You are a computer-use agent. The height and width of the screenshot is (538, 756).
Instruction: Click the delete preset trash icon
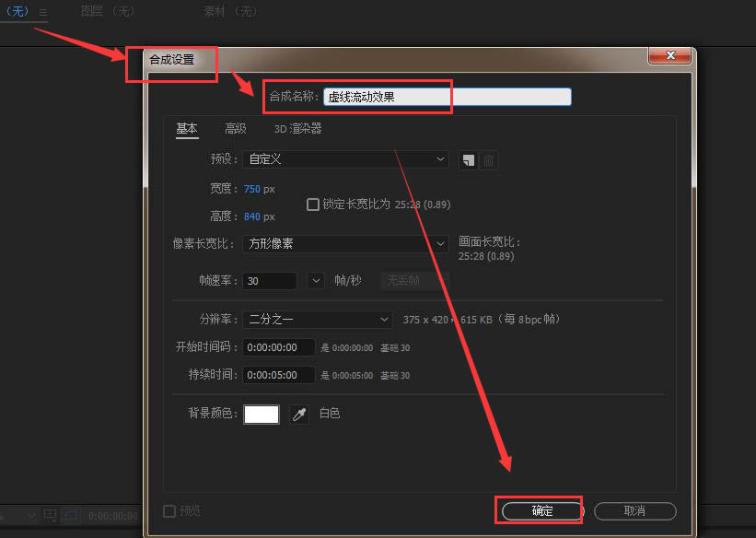[489, 160]
